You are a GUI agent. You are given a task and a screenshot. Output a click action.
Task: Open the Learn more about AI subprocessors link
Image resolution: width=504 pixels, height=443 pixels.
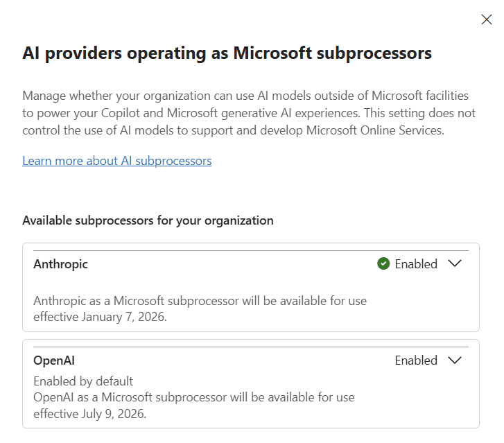click(x=117, y=161)
